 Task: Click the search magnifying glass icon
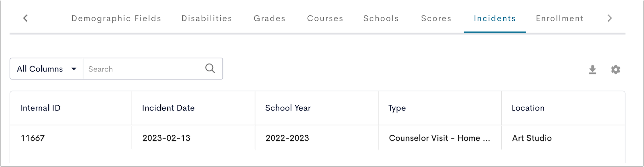click(x=210, y=69)
